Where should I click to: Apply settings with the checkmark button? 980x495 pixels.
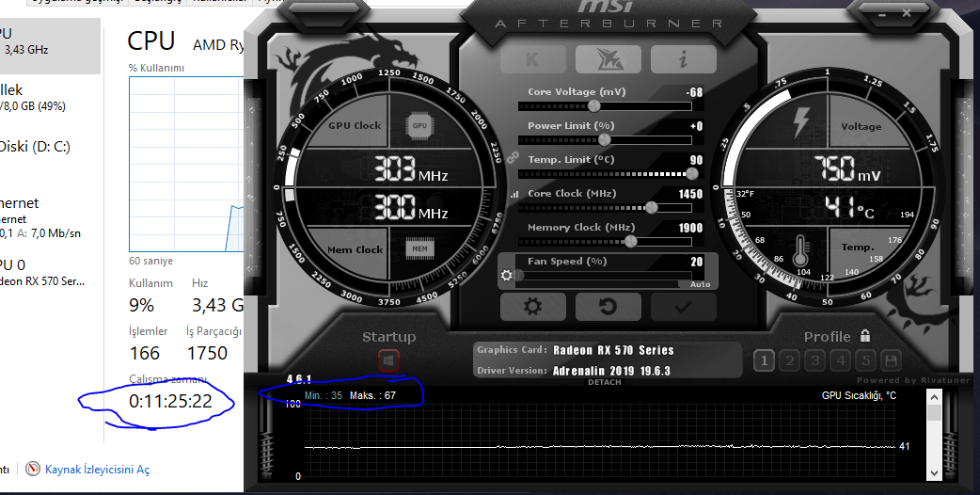click(x=683, y=307)
